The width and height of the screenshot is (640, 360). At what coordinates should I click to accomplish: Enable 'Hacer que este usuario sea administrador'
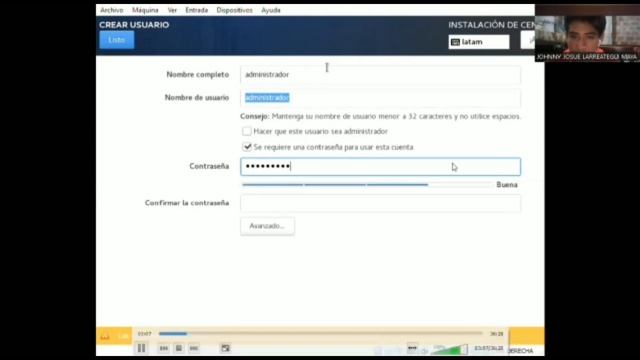(247, 131)
